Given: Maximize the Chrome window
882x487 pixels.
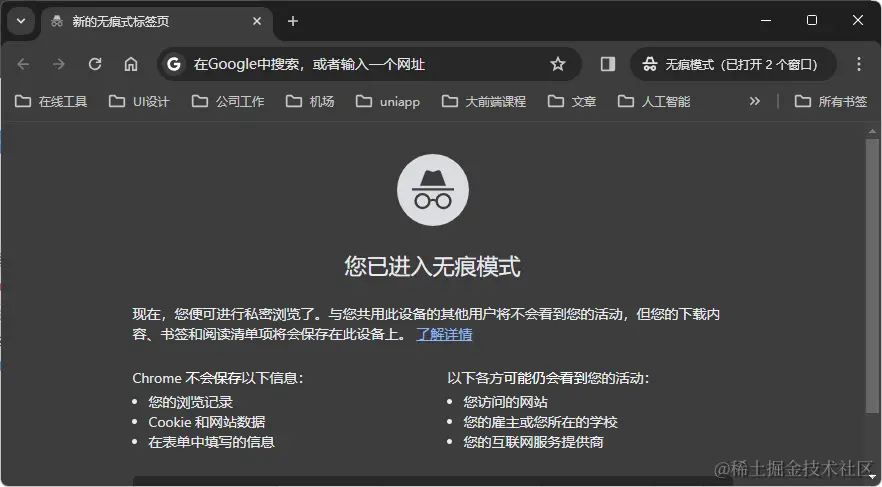Looking at the screenshot, I should pyautogui.click(x=812, y=20).
